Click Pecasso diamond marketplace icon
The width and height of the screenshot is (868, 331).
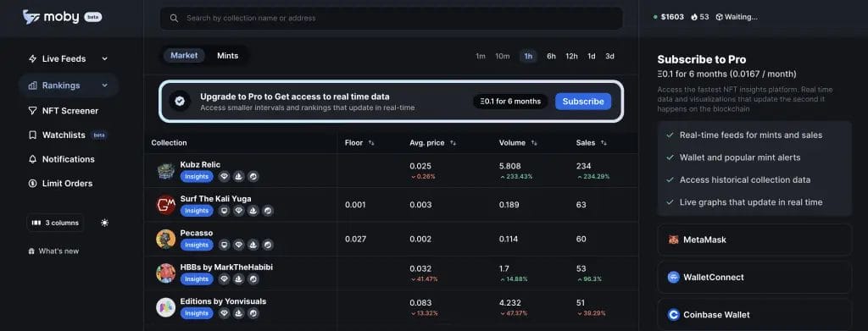[x=238, y=245]
